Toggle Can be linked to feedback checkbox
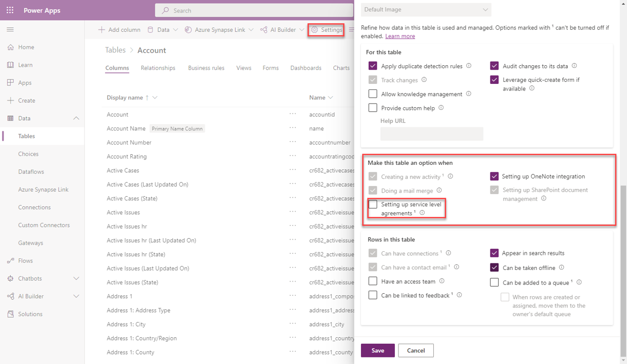 (373, 295)
